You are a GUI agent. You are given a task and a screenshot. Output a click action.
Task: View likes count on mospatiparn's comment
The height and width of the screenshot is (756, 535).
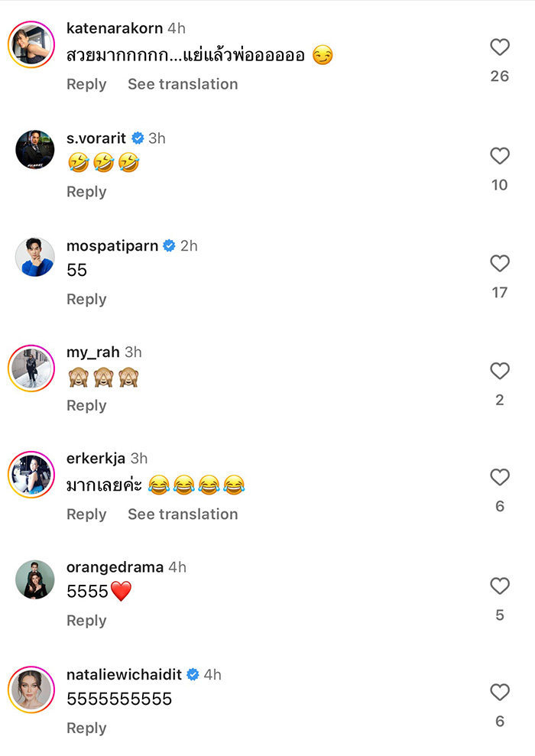[x=499, y=292]
